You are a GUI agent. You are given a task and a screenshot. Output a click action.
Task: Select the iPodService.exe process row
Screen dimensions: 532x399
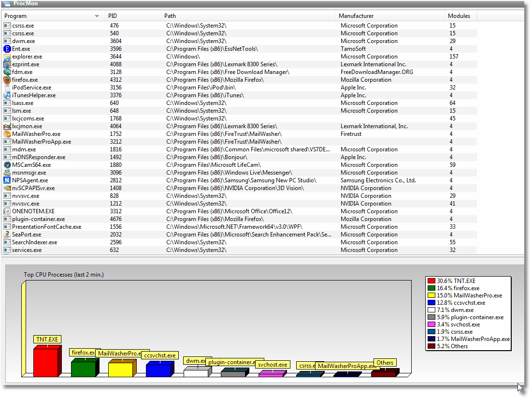point(239,88)
